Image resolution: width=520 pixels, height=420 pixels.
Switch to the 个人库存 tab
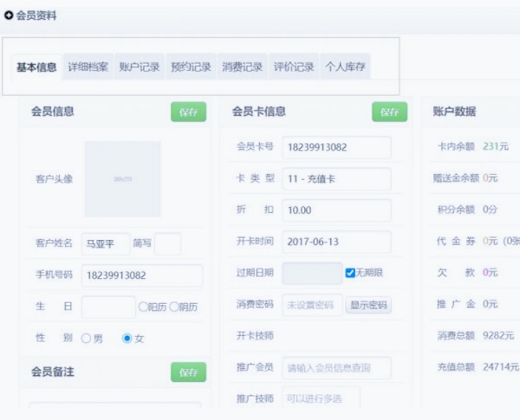tap(345, 67)
